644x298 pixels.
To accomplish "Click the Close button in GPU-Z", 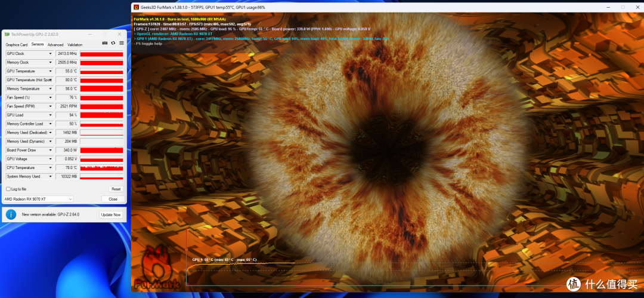I will coord(113,199).
